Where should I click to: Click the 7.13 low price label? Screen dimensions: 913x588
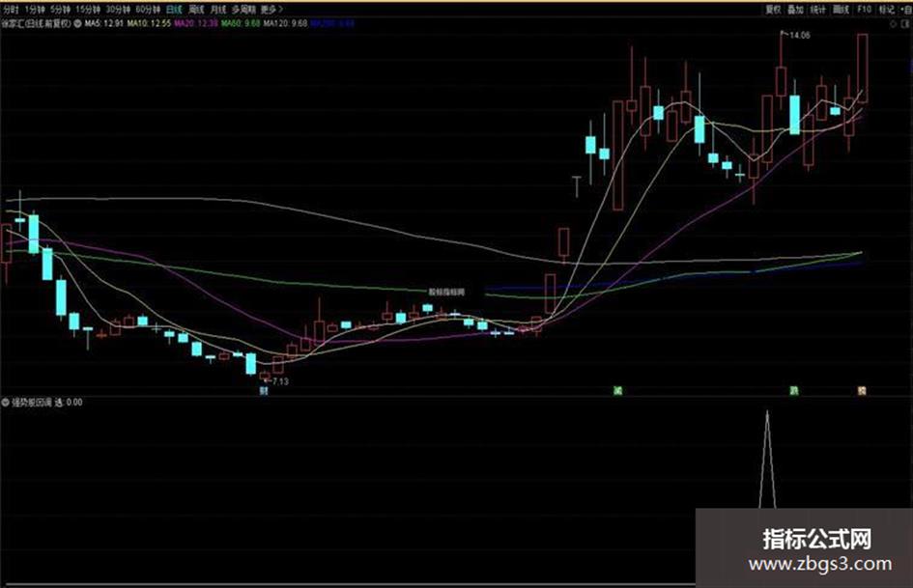pyautogui.click(x=280, y=382)
